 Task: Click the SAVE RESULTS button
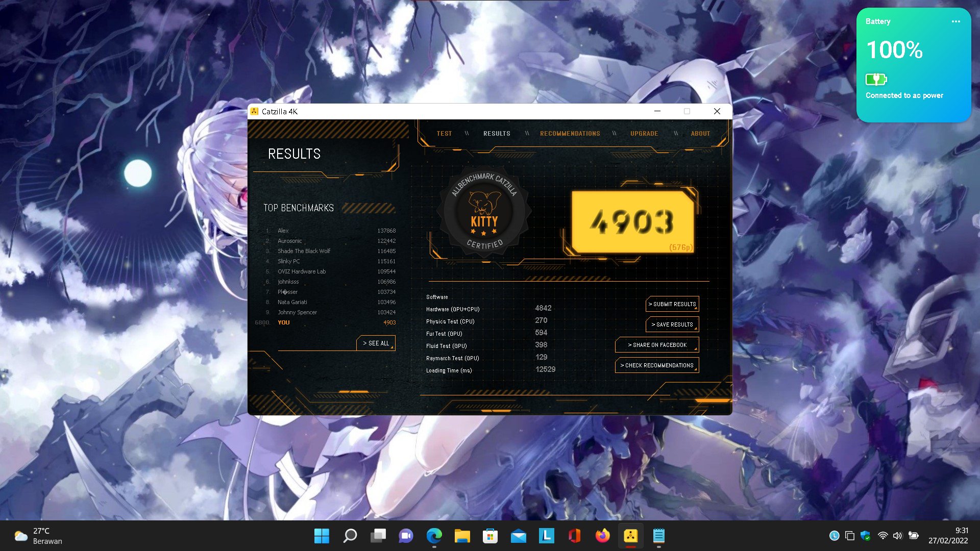click(x=672, y=324)
